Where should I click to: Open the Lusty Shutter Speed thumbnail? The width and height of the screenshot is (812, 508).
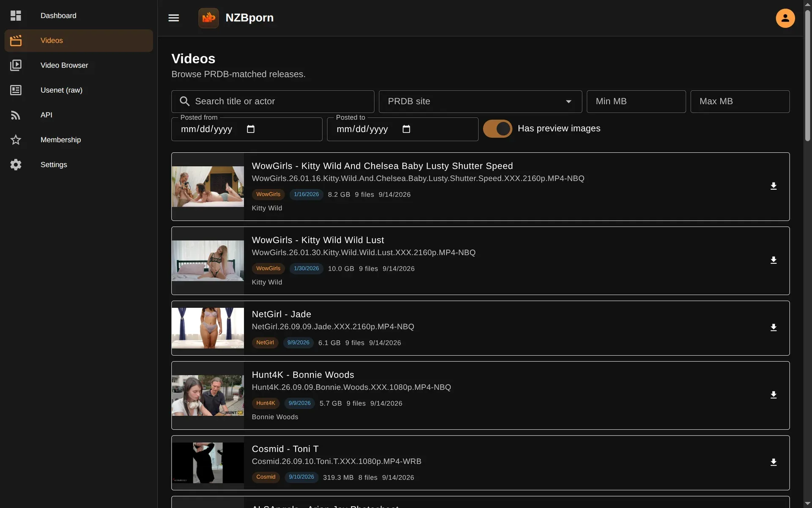(x=208, y=187)
